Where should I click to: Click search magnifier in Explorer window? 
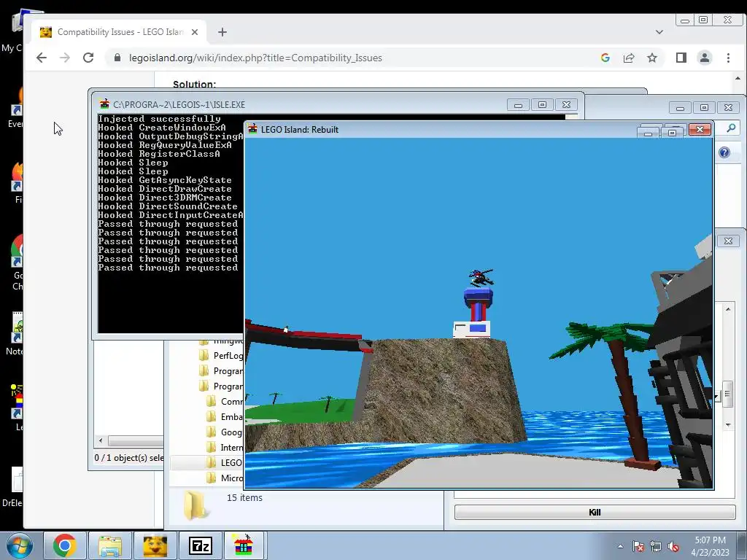point(731,128)
